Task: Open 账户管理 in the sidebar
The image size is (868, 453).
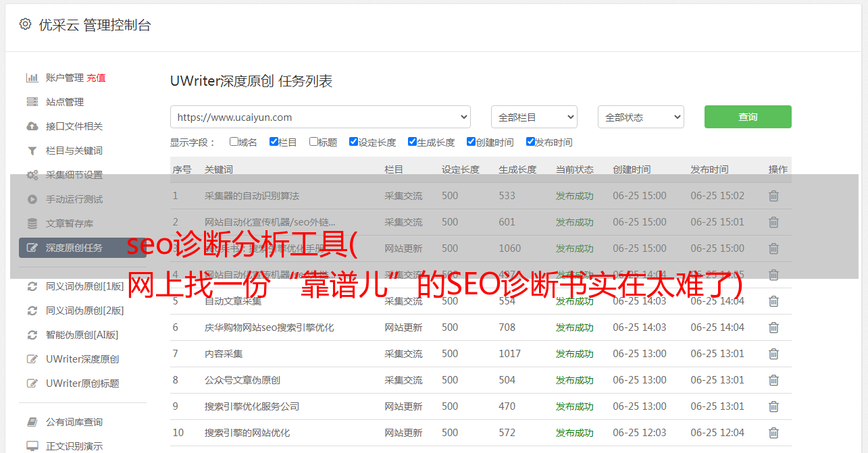Action: point(65,78)
